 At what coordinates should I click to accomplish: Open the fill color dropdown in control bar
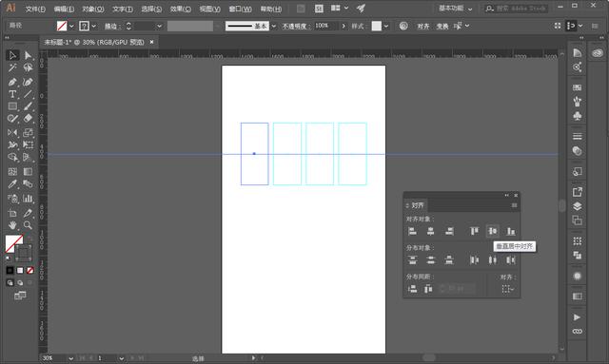click(72, 26)
